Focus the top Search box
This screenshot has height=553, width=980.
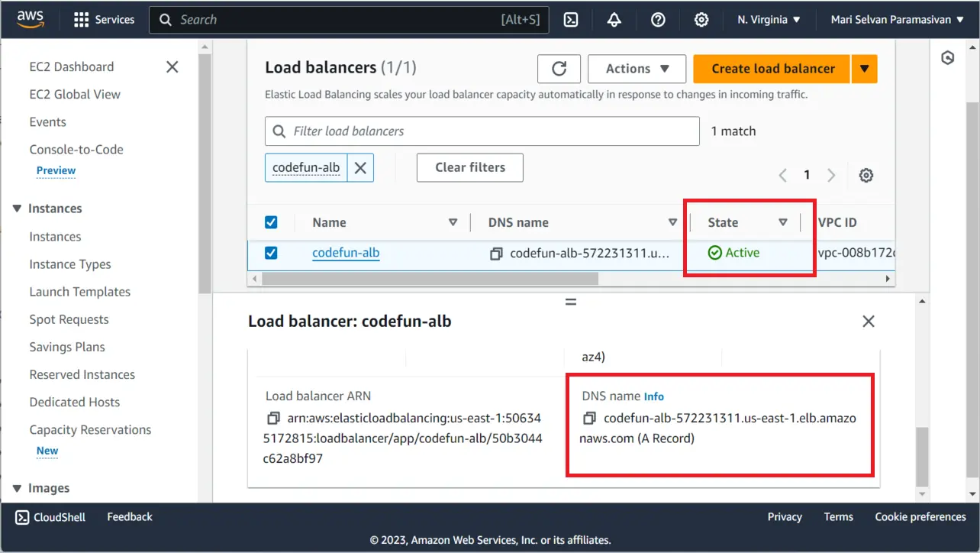pyautogui.click(x=350, y=20)
